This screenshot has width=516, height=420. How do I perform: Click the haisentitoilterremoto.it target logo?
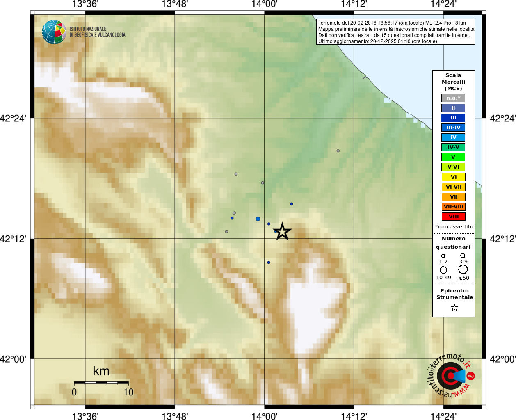pyautogui.click(x=451, y=375)
